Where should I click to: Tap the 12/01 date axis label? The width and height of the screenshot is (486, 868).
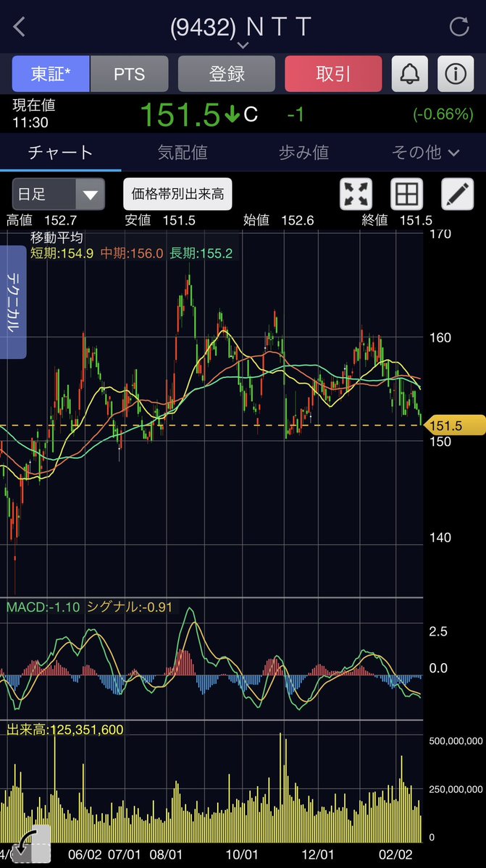point(319,854)
